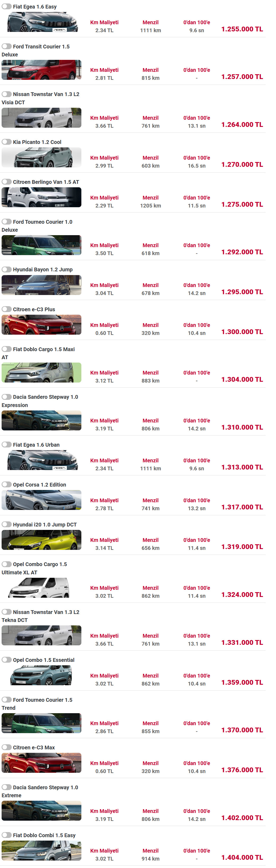This screenshot has height=868, width=276.
Task: Click the green Ford Tourneo Courier 1.0 image
Action: pos(41,245)
